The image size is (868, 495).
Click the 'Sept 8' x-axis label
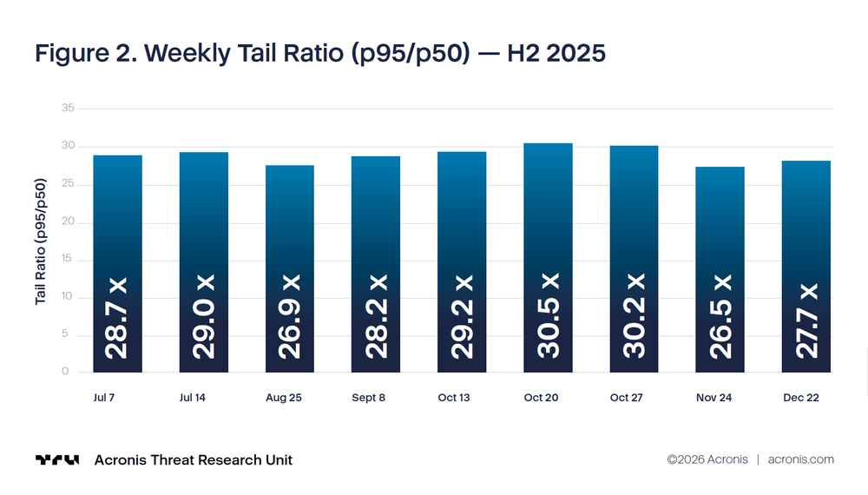point(368,398)
